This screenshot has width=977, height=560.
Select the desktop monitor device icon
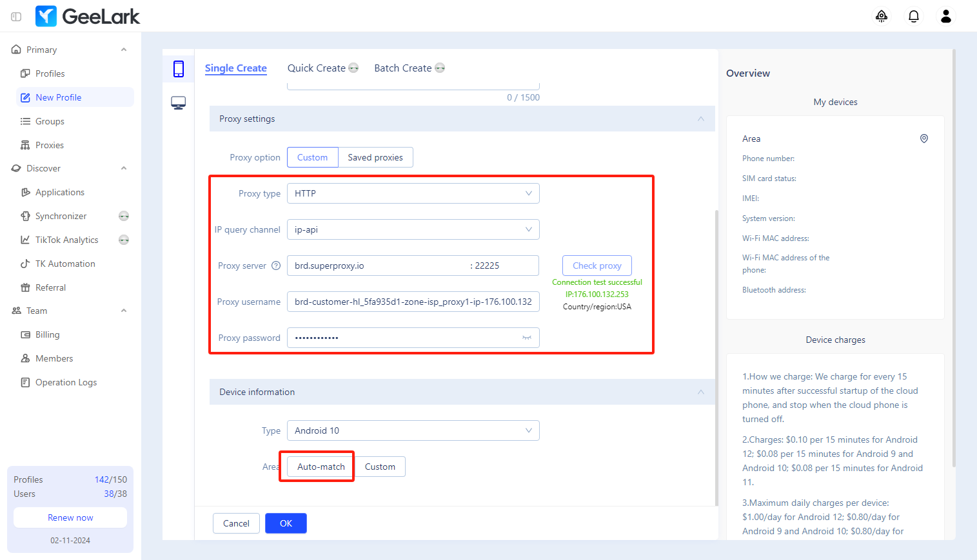click(x=179, y=103)
